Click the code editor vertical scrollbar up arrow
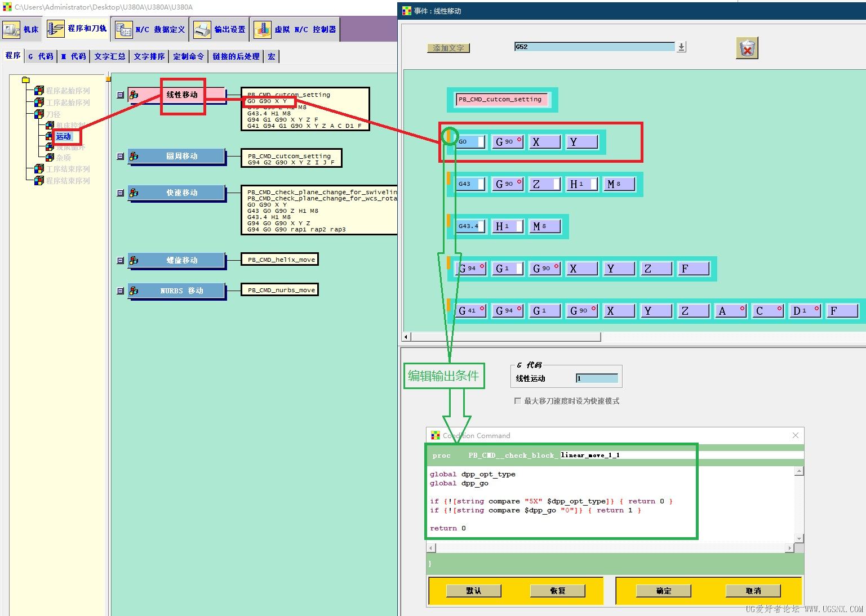The height and width of the screenshot is (616, 866). tap(799, 471)
